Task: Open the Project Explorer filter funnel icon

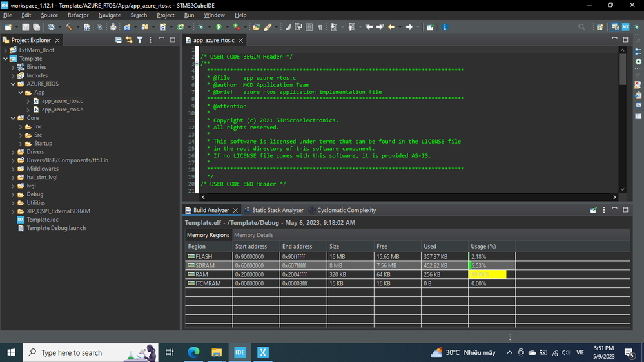Action: [x=139, y=40]
